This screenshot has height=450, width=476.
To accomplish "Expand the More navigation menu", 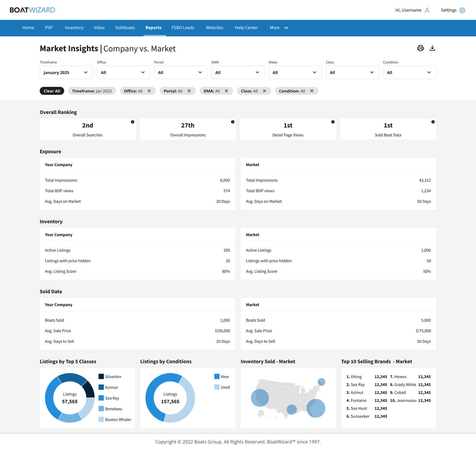I will (x=278, y=28).
